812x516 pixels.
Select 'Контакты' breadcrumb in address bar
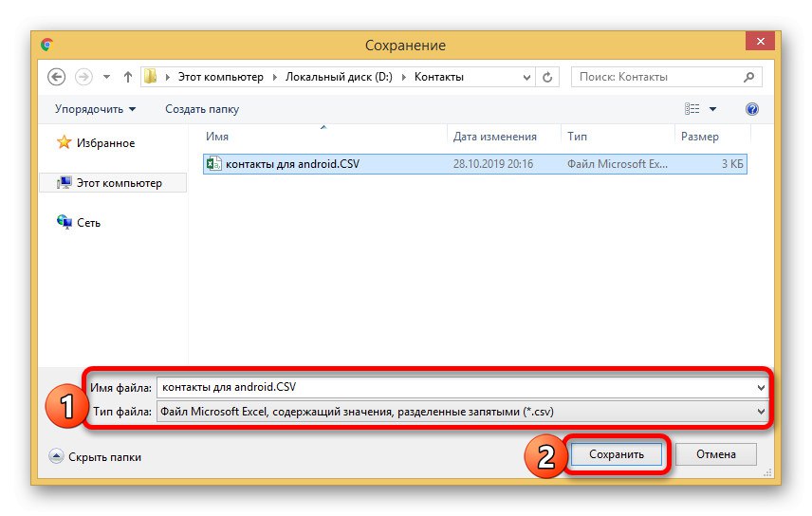click(438, 77)
